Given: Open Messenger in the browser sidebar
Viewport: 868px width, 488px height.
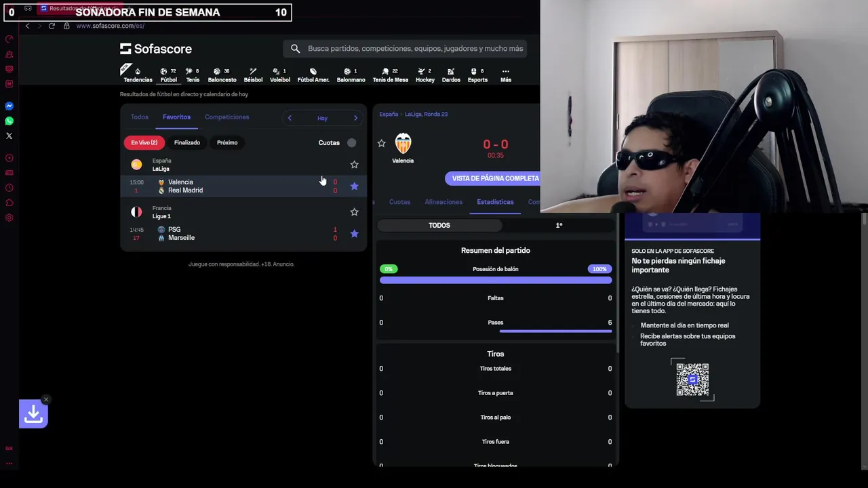Looking at the screenshot, I should 9,106.
